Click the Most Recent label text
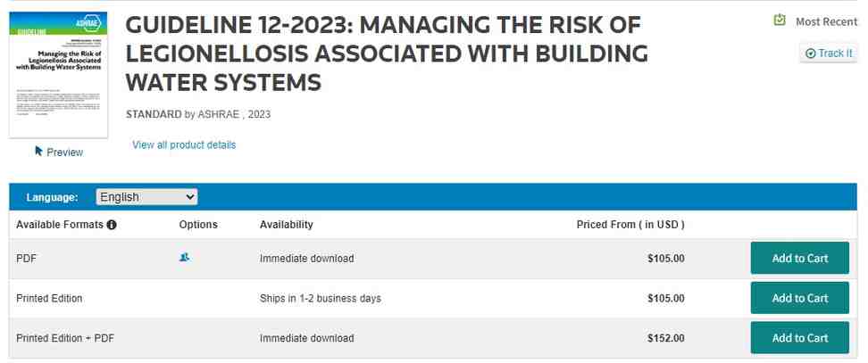Image resolution: width=868 pixels, height=363 pixels. tap(826, 21)
